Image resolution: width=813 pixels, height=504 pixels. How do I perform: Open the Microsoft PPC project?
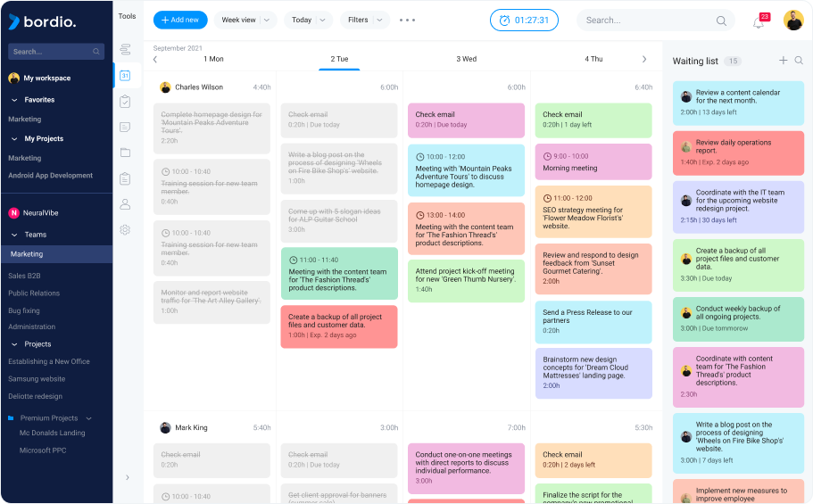coord(43,450)
